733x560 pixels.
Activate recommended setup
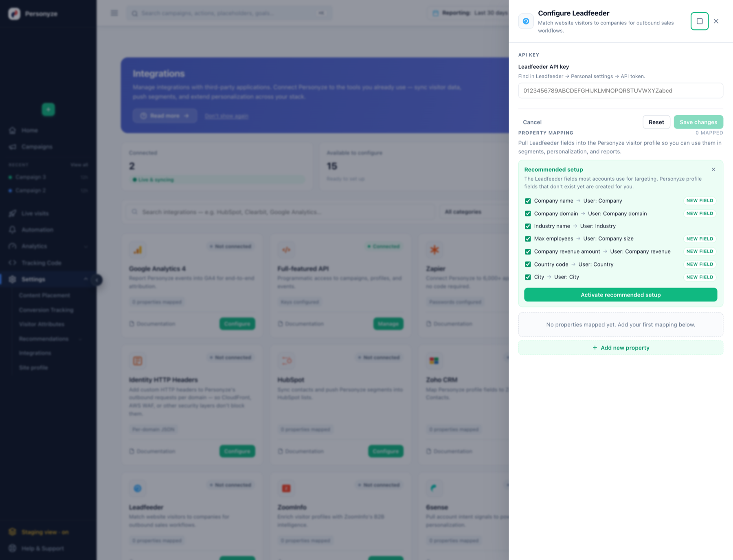click(x=620, y=295)
